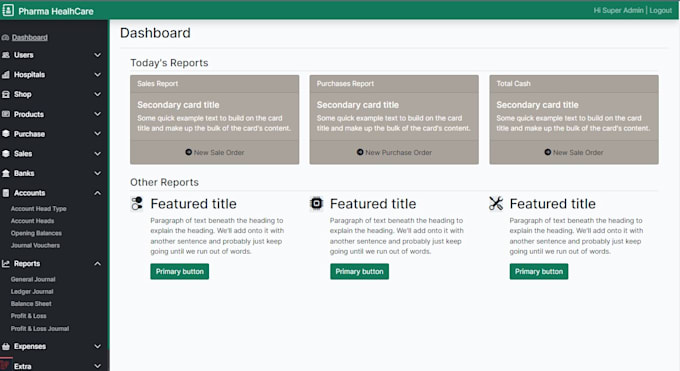Click the Purchase box icon
The image size is (680, 371).
pyautogui.click(x=6, y=134)
